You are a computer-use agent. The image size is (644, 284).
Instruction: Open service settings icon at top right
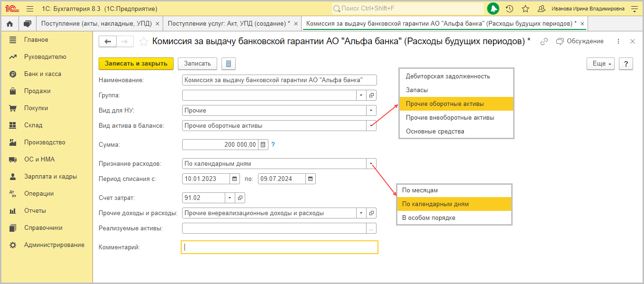pyautogui.click(x=635, y=9)
